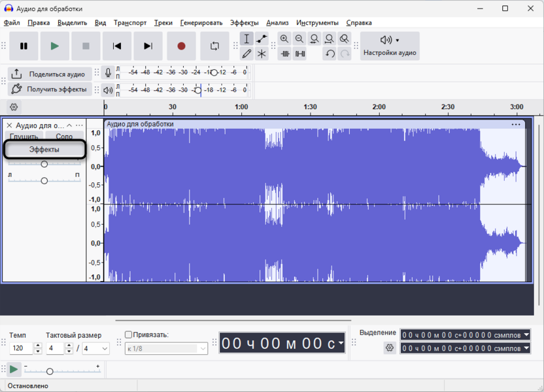Image resolution: width=544 pixels, height=392 pixels.
Task: Toggle the Loop playback button
Action: [x=214, y=46]
